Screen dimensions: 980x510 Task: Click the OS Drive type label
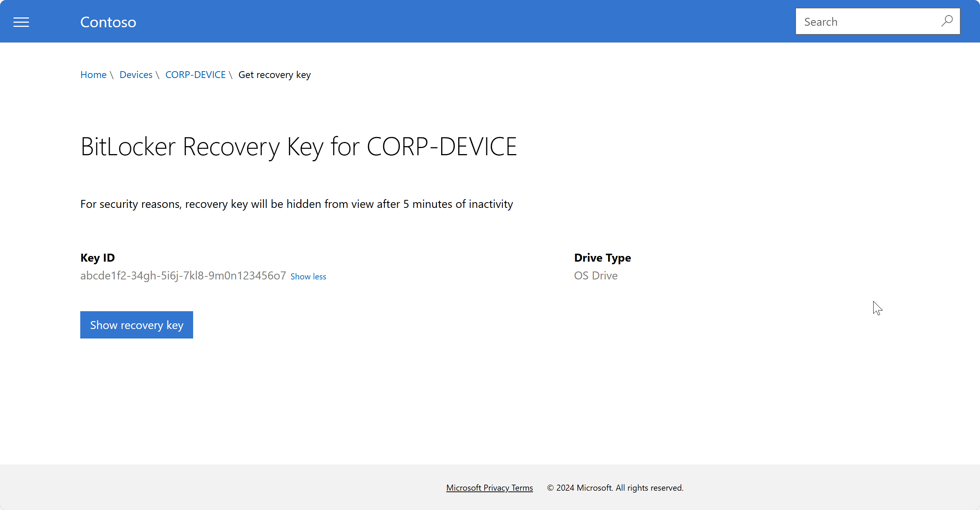point(596,275)
